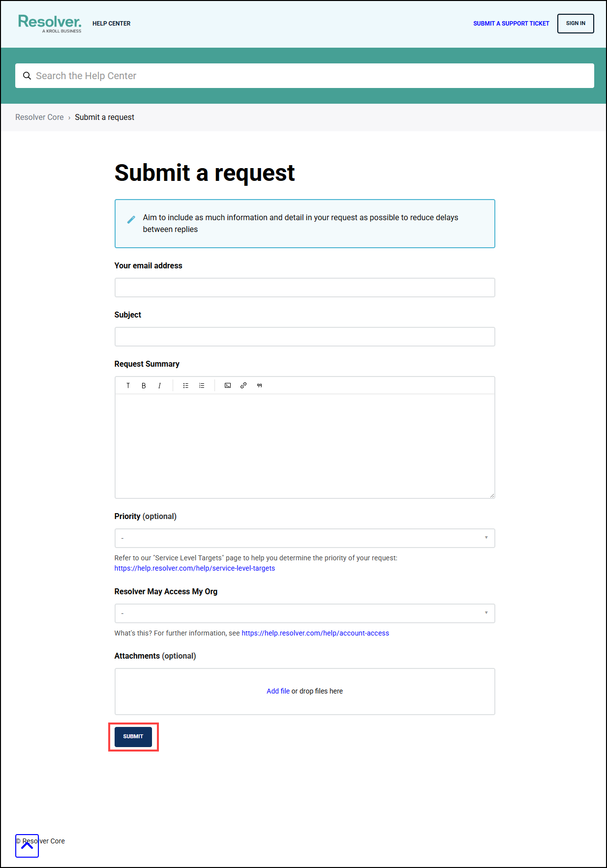The image size is (607, 868).
Task: Insert a bulleted list
Action: (x=186, y=385)
